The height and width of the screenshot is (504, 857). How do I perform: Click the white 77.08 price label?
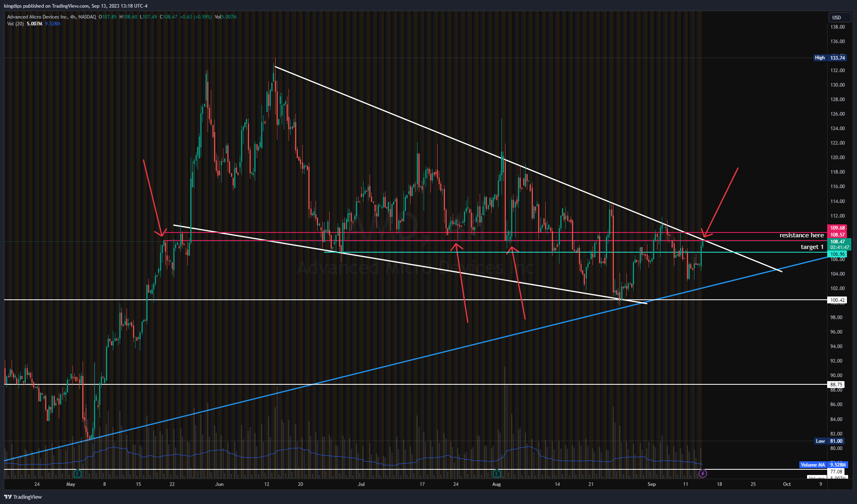pos(836,472)
